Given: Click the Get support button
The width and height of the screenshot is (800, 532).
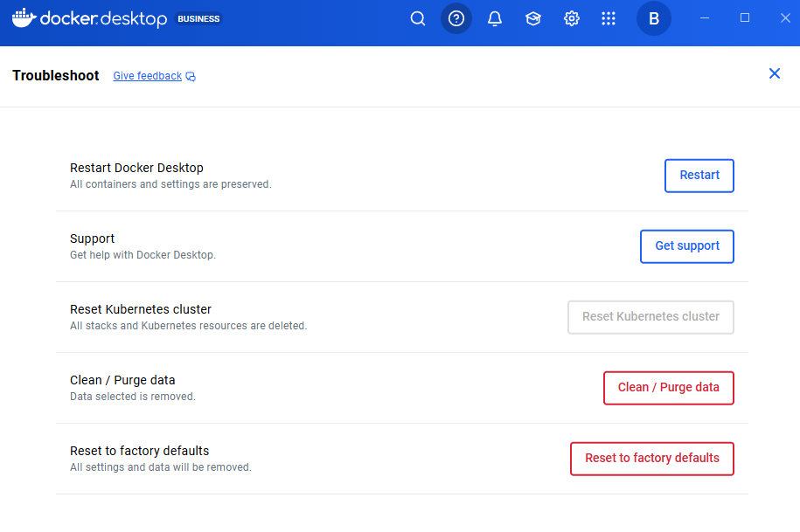Looking at the screenshot, I should pyautogui.click(x=687, y=246).
